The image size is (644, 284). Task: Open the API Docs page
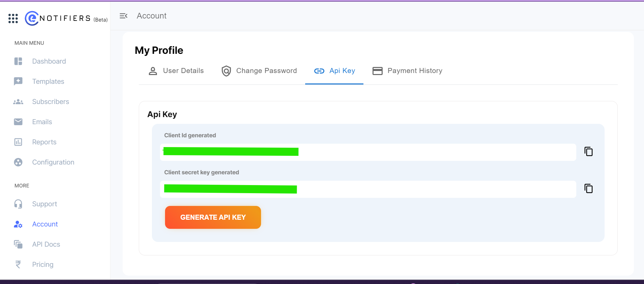[x=46, y=244]
